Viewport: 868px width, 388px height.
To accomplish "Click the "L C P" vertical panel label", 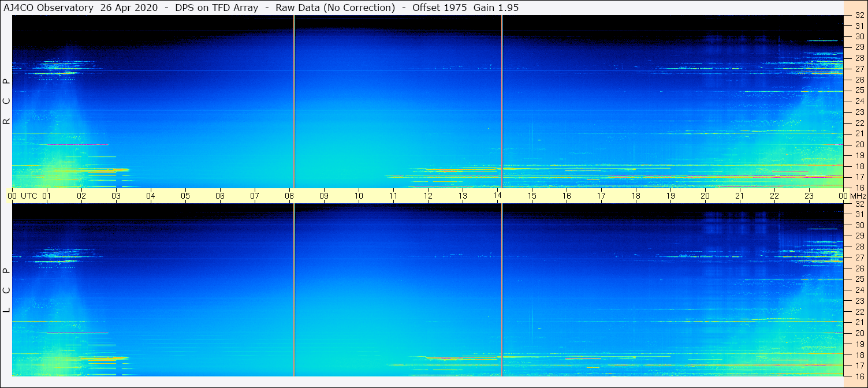I will (7, 290).
